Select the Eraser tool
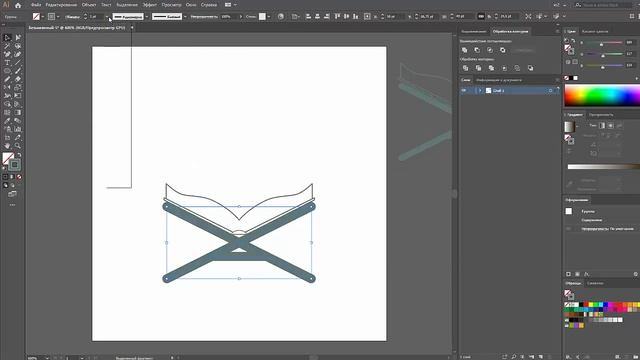Screen dimensions: 640x360 tap(18, 79)
